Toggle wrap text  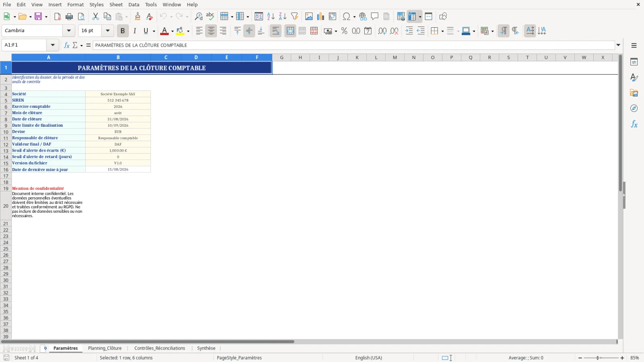click(x=276, y=31)
